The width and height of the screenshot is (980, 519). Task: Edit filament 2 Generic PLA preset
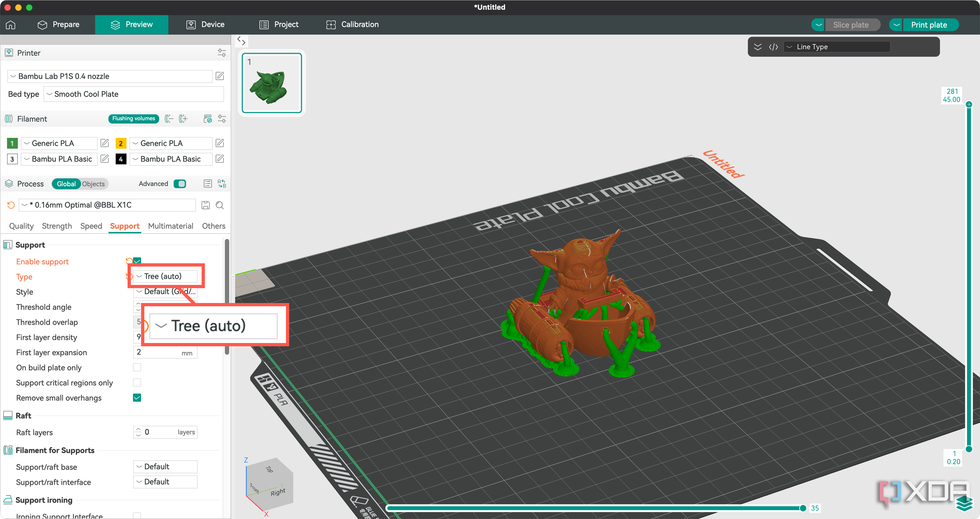[219, 143]
